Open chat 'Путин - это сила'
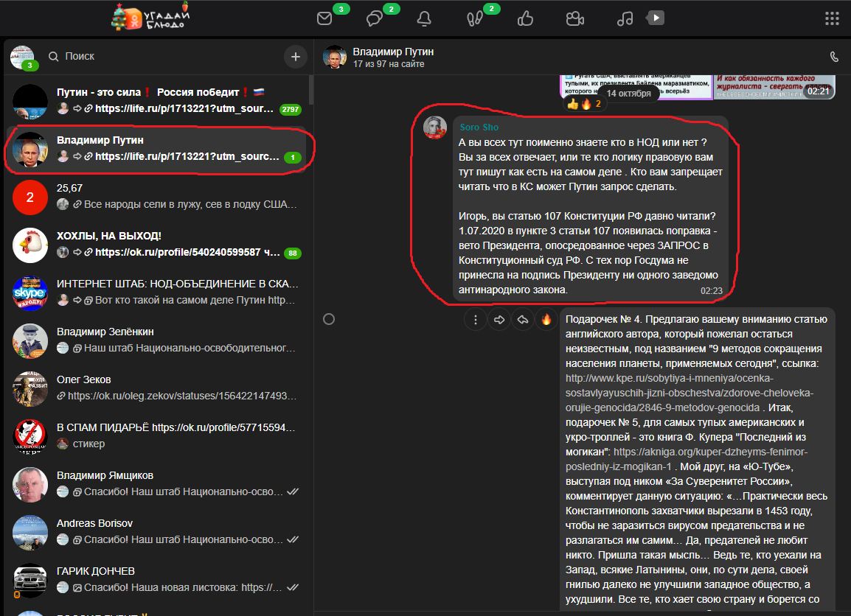Viewport: 851px width, 616px height. tap(157, 100)
